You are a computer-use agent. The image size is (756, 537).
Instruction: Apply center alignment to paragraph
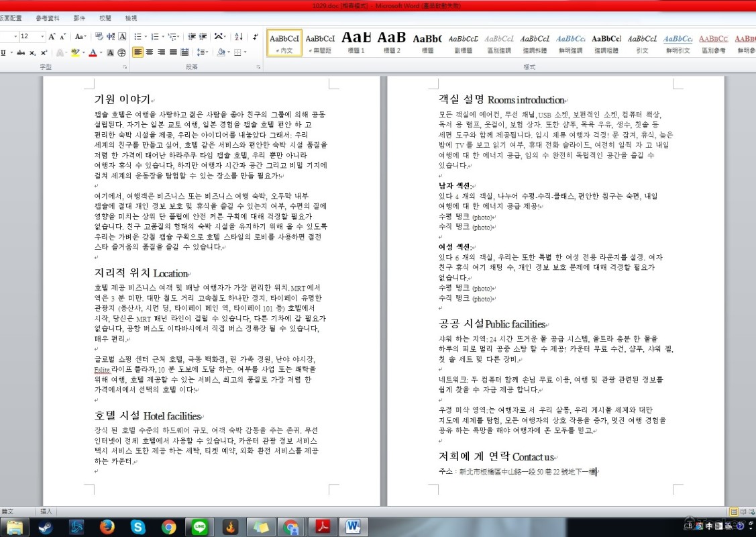pyautogui.click(x=150, y=52)
